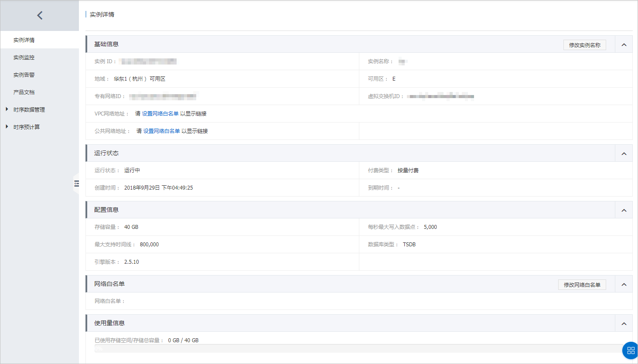The width and height of the screenshot is (638, 364).
Task: Collapse the 使用量信息 section
Action: point(624,323)
